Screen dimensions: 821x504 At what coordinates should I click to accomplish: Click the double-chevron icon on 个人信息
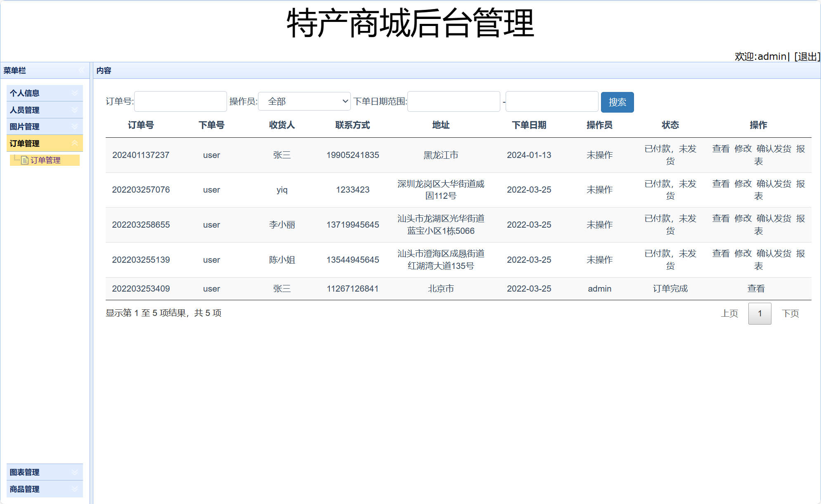click(75, 93)
